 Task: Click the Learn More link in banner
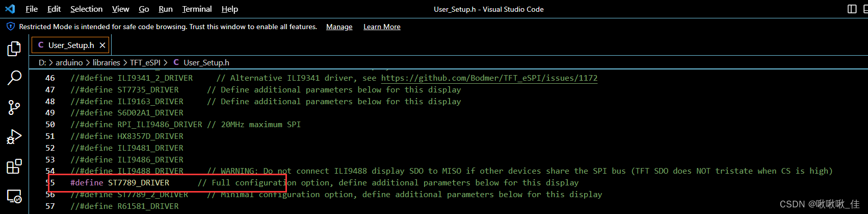[382, 27]
